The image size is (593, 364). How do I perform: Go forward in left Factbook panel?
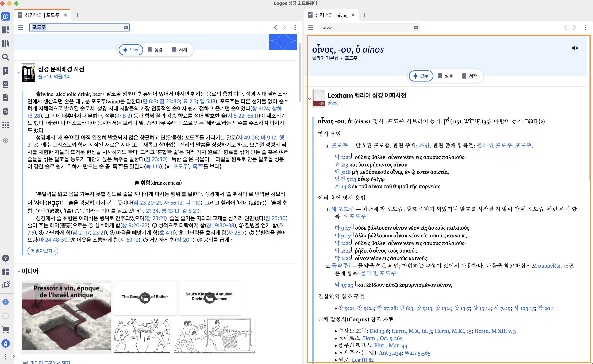pos(284,28)
